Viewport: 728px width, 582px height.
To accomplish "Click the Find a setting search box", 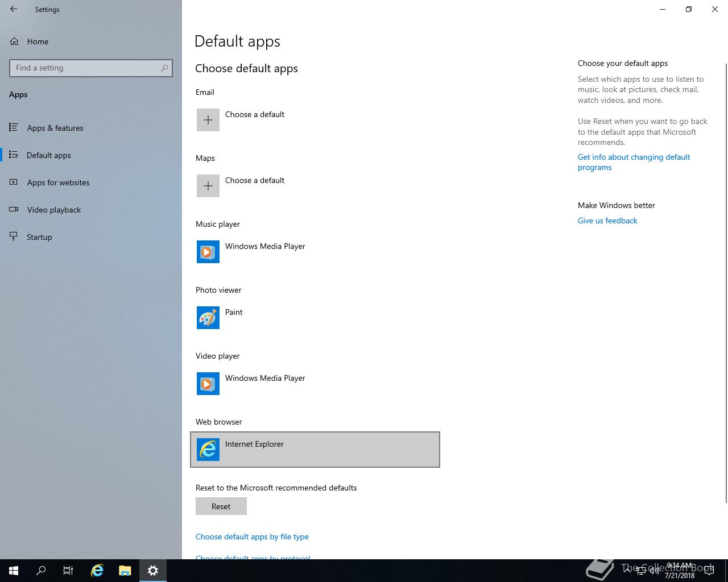I will pos(91,68).
